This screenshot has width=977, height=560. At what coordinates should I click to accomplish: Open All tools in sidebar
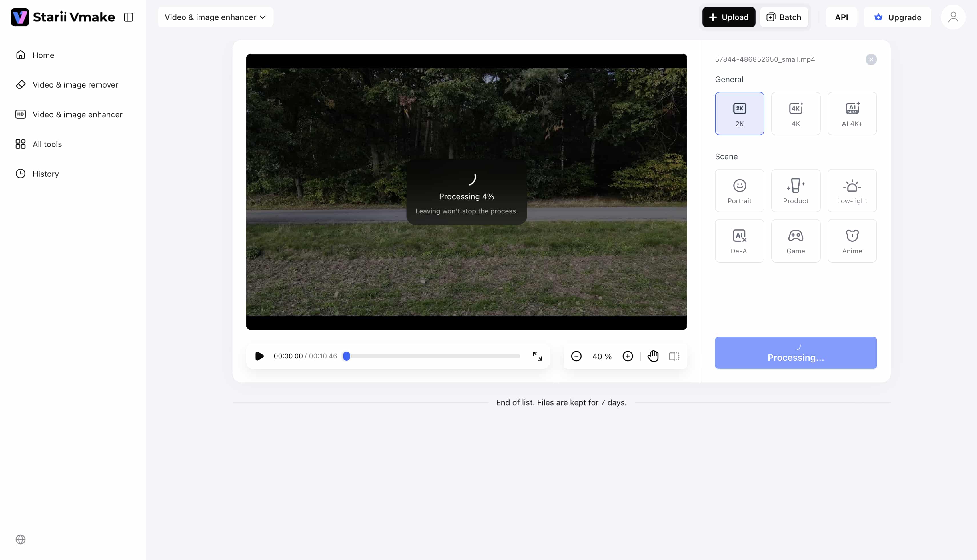39,144
